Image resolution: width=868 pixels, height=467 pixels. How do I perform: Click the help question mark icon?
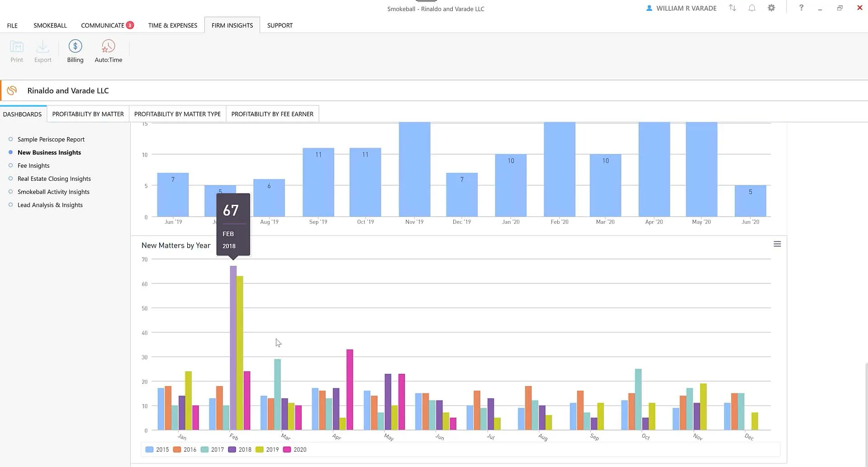(x=801, y=8)
